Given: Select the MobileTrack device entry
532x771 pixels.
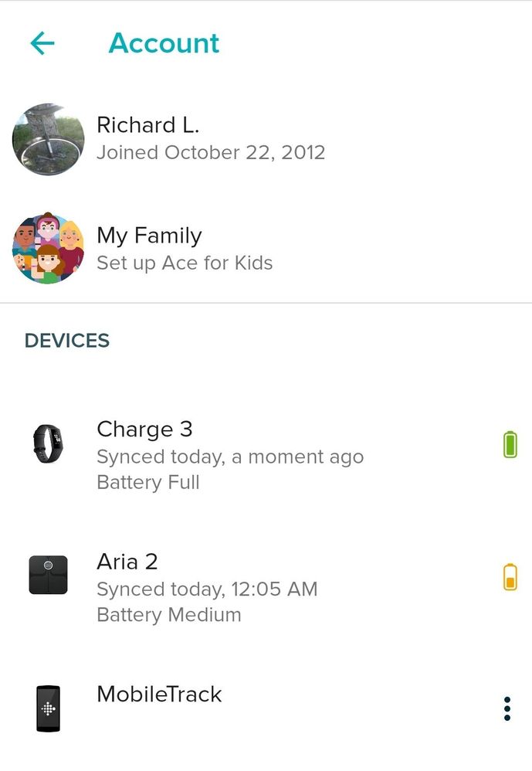Looking at the screenshot, I should [x=159, y=694].
